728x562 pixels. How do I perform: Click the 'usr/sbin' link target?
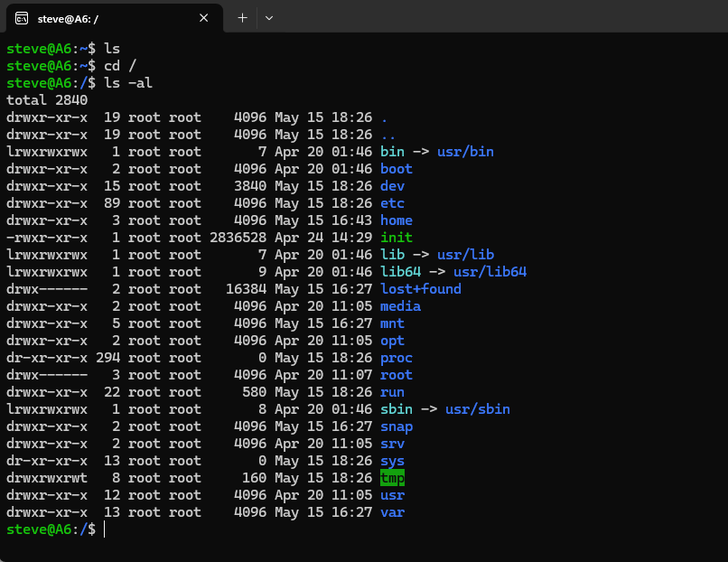click(477, 409)
